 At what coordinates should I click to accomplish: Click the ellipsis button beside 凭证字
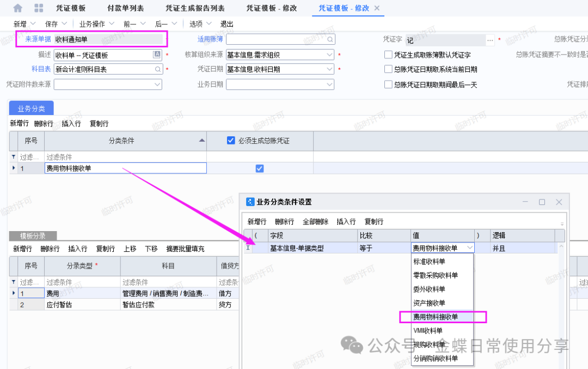click(x=490, y=40)
